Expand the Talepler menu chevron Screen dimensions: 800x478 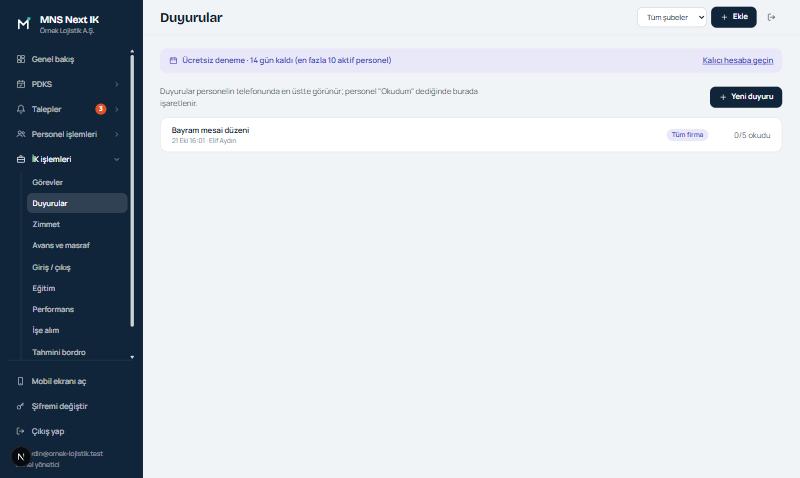tap(116, 109)
